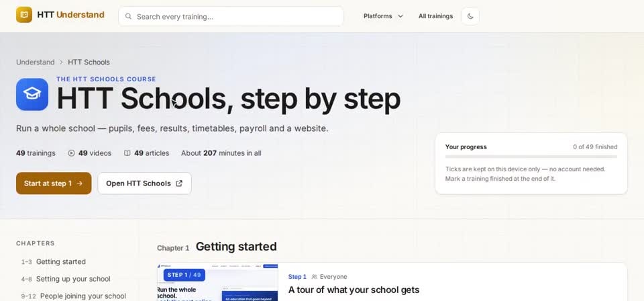Select the HTT Schools breadcrumb
Viewport: 644px width, 301px height.
point(89,62)
